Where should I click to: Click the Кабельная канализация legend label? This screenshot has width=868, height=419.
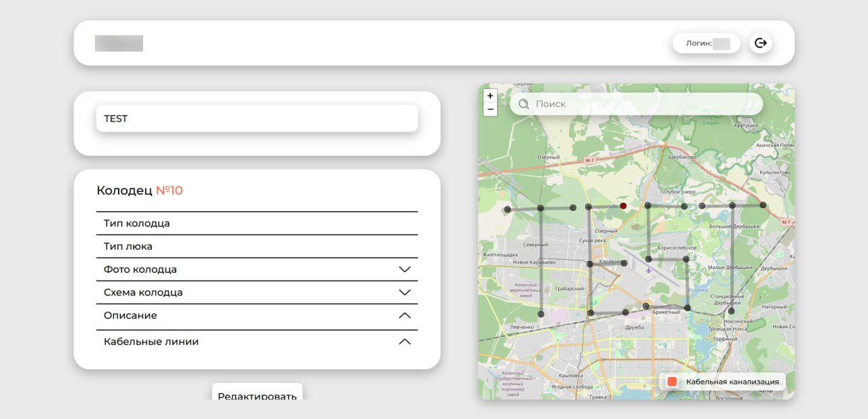click(732, 382)
